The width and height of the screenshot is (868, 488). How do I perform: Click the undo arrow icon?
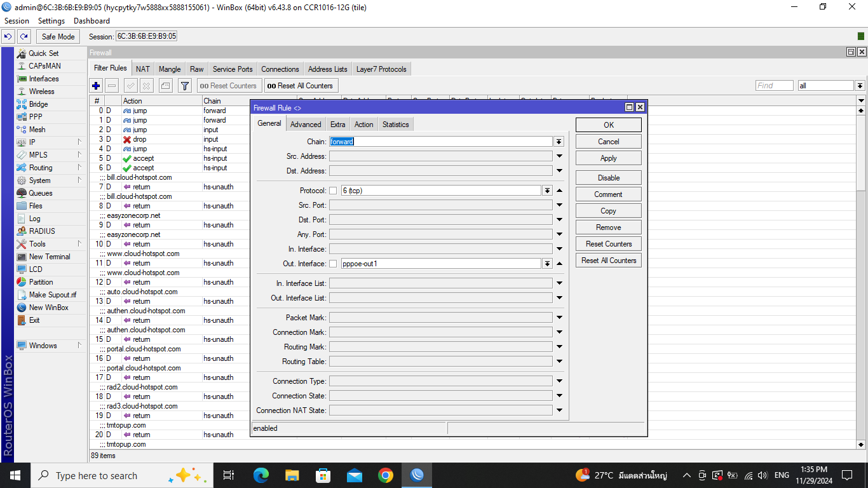[x=9, y=37]
